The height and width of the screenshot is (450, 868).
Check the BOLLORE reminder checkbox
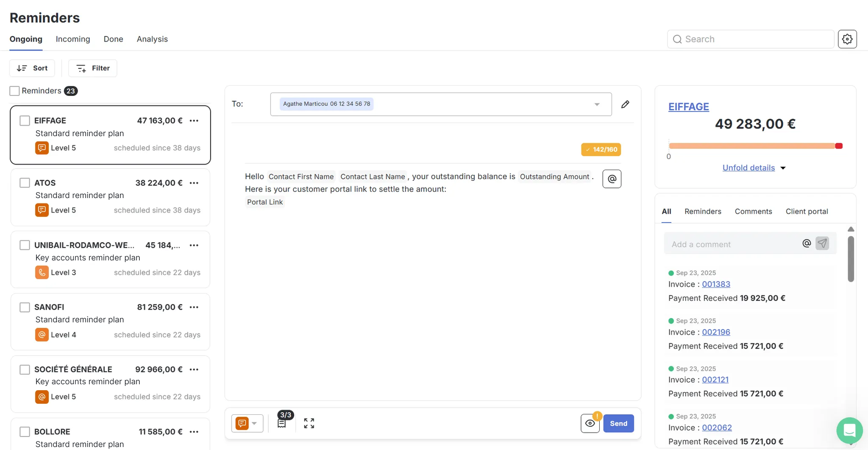[25, 432]
